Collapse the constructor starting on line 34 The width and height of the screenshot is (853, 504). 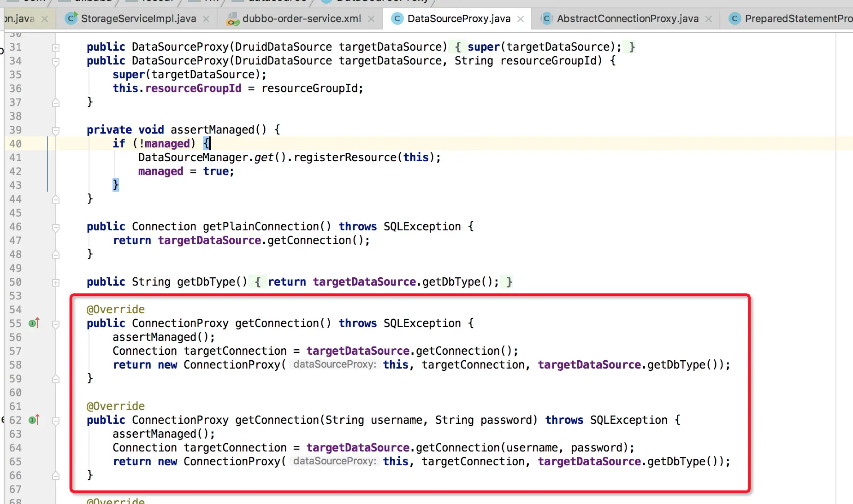pyautogui.click(x=56, y=61)
